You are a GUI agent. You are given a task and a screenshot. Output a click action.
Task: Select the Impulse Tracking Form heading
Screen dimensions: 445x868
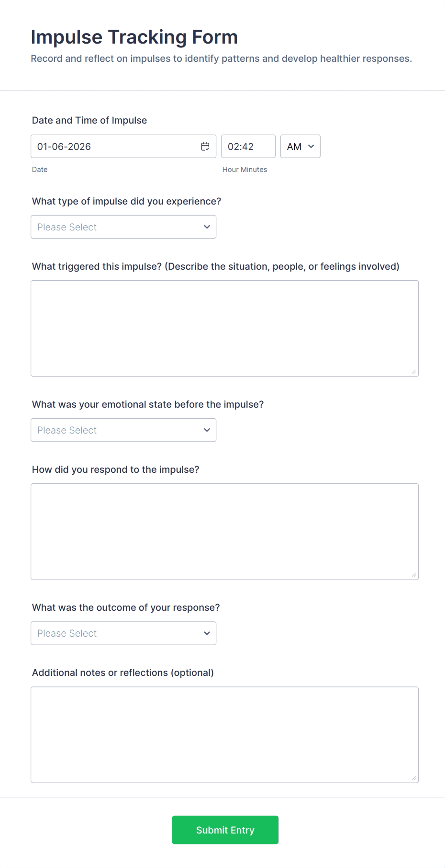point(134,36)
